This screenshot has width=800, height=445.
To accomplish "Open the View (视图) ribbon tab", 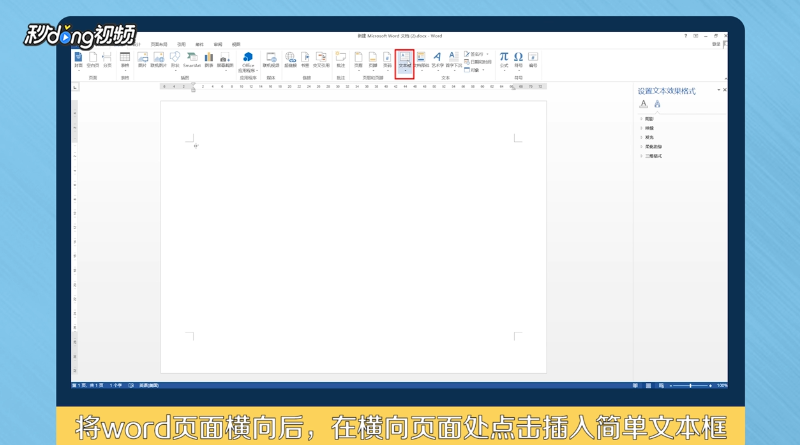I will coord(236,44).
